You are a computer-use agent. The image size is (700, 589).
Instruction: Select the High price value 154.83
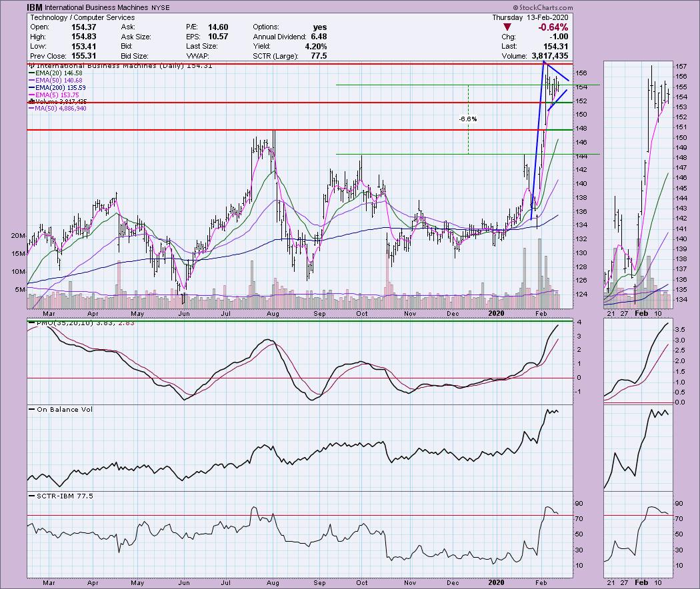pos(83,37)
